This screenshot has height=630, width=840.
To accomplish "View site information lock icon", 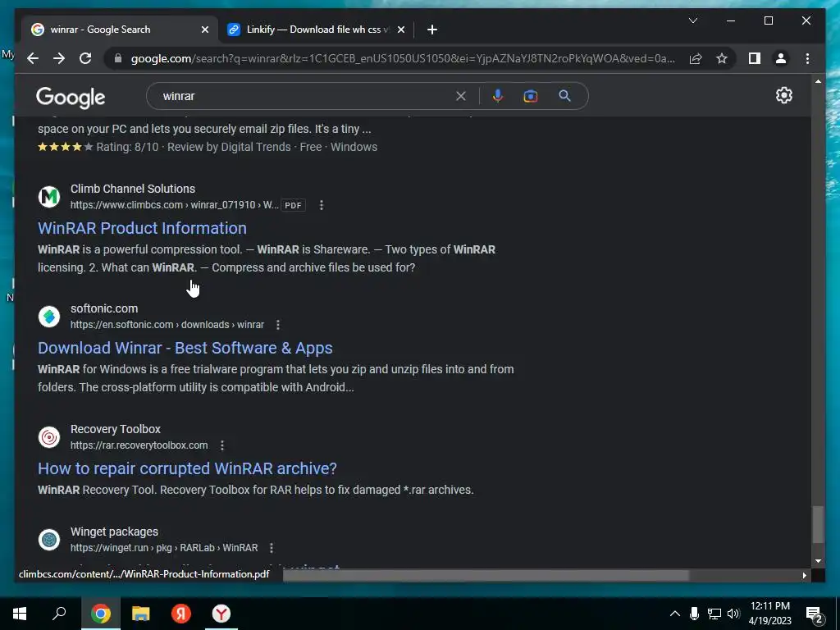I will click(x=118, y=58).
